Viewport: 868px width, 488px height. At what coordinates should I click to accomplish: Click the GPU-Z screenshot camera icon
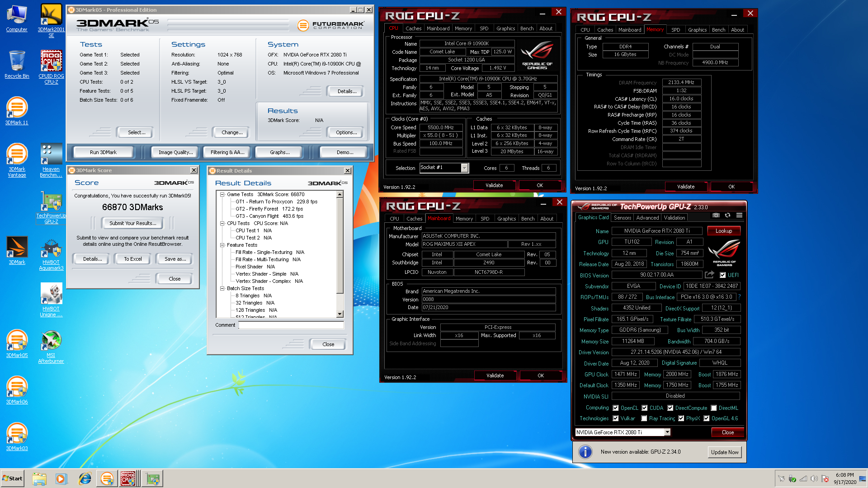716,215
